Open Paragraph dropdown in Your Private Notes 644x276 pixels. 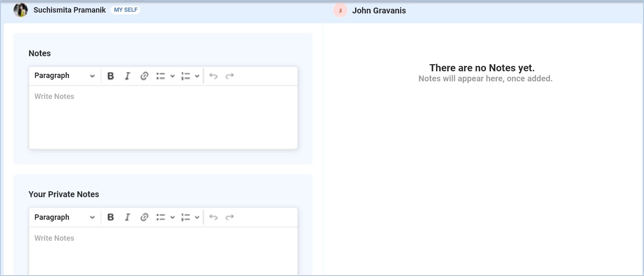coord(65,217)
